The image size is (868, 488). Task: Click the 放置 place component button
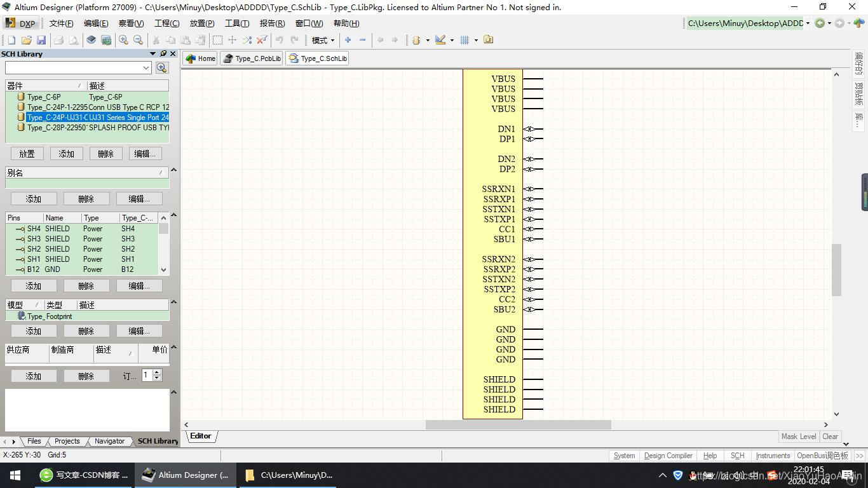27,154
